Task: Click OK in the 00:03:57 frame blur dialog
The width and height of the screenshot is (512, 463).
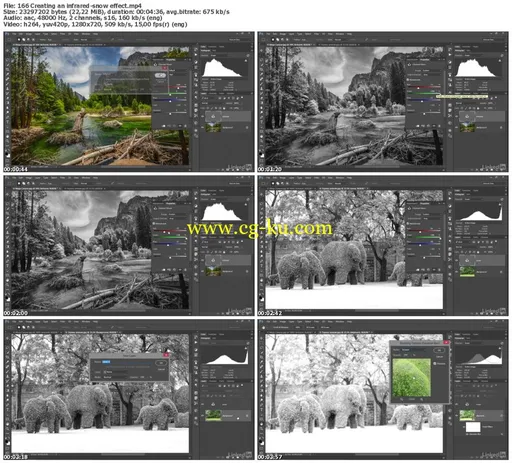Action: point(439,350)
